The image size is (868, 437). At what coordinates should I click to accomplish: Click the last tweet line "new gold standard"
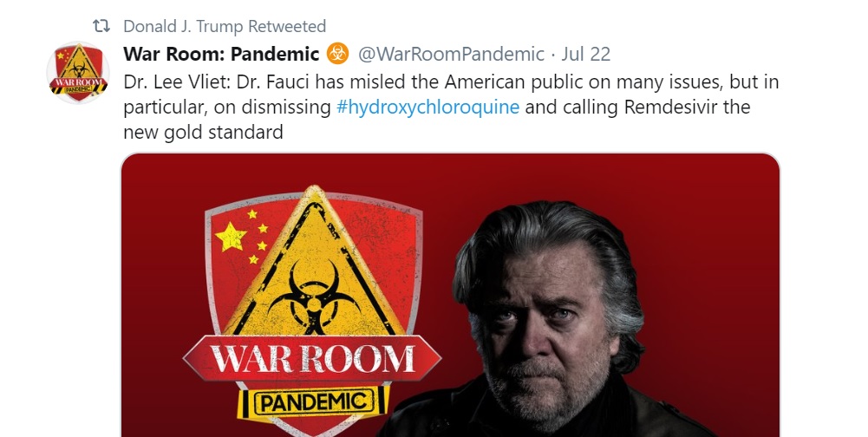pyautogui.click(x=203, y=133)
